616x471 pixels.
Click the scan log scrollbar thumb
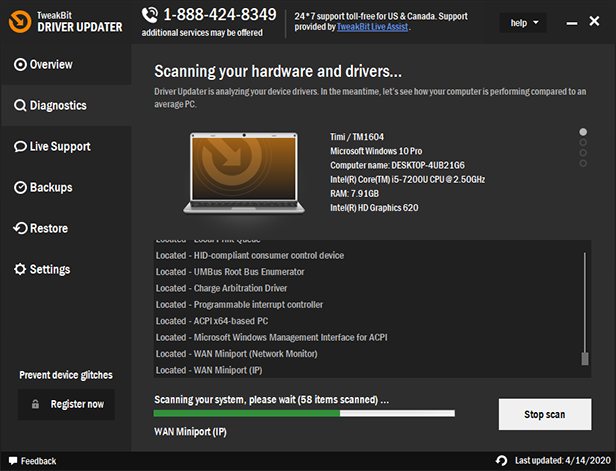(x=585, y=359)
